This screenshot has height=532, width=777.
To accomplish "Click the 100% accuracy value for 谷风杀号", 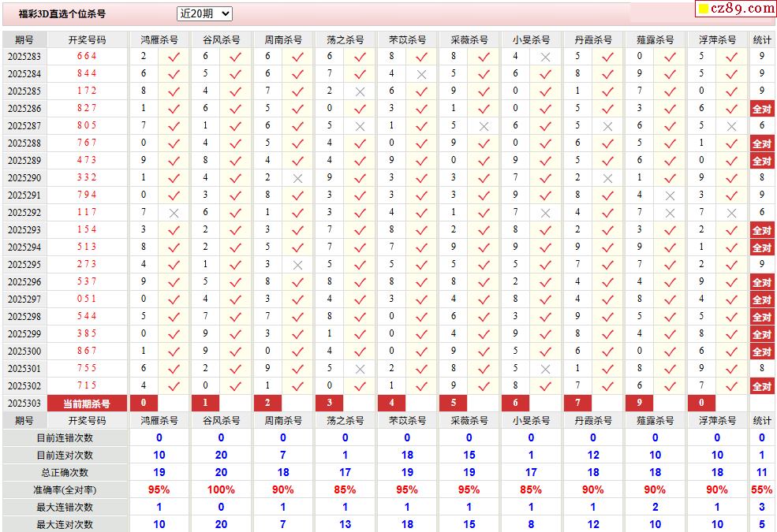I will point(221,489).
